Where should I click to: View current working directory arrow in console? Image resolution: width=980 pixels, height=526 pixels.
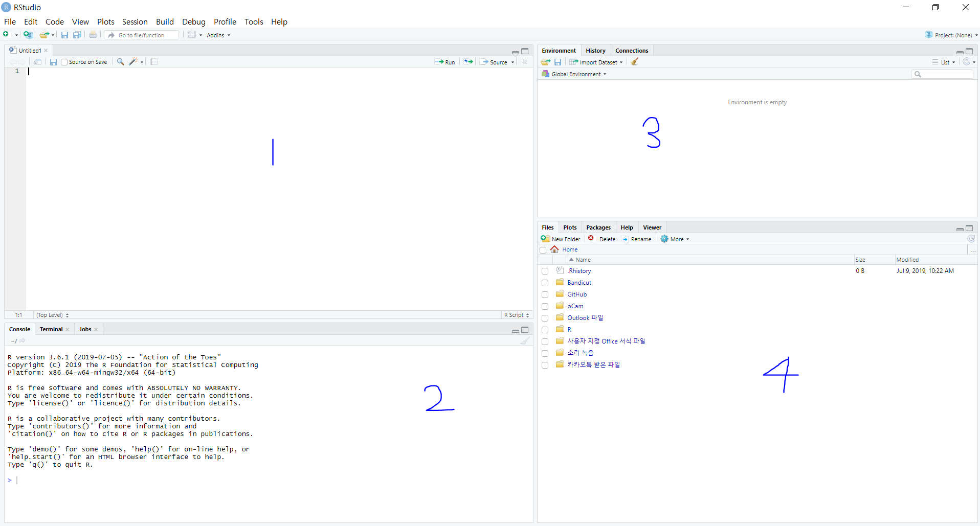click(23, 341)
